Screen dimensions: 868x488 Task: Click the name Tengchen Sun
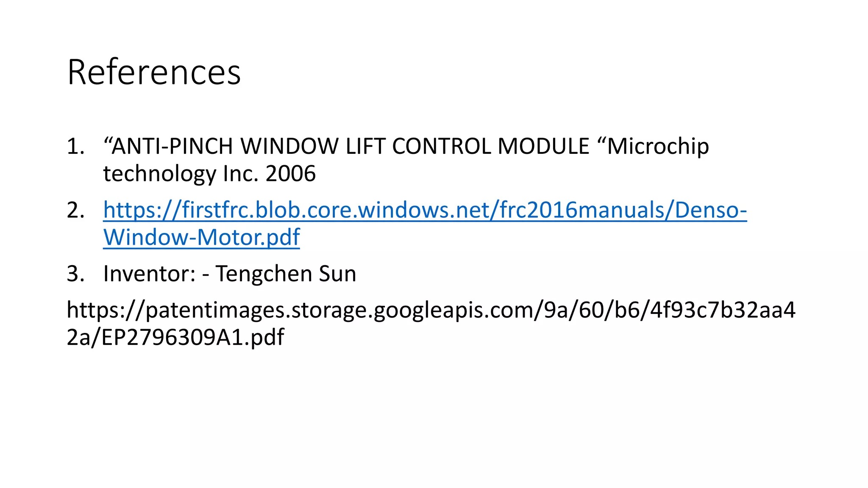[x=286, y=274]
